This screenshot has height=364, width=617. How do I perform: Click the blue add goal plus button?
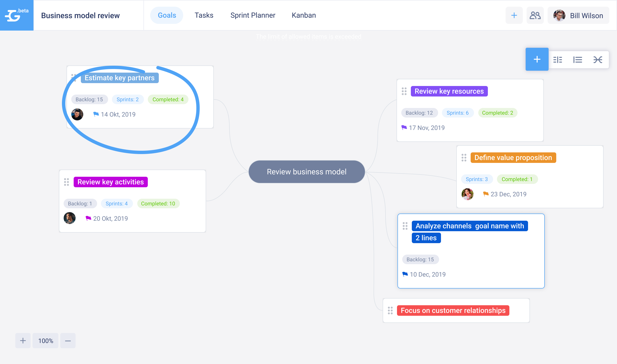click(x=537, y=59)
